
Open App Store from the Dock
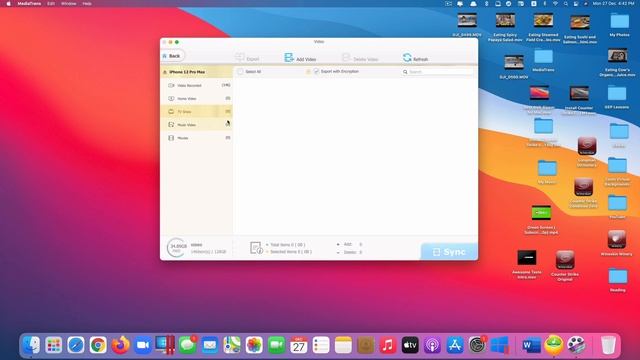click(455, 345)
